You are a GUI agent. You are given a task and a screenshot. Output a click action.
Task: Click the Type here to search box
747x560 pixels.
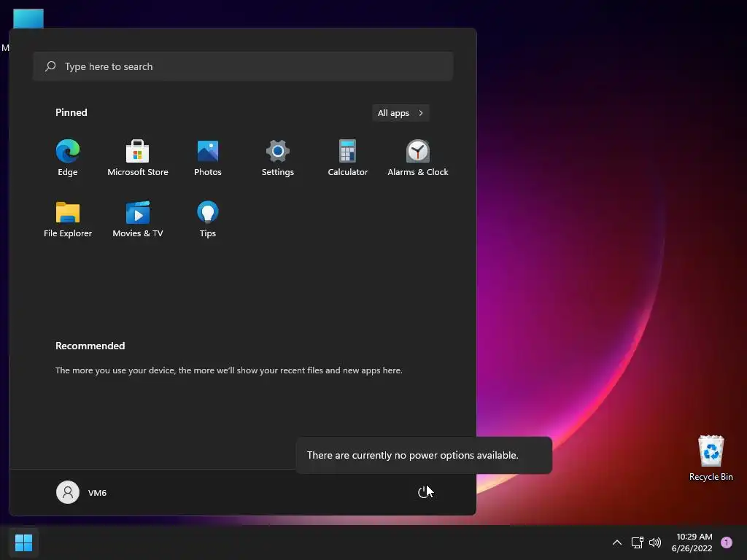pyautogui.click(x=243, y=66)
